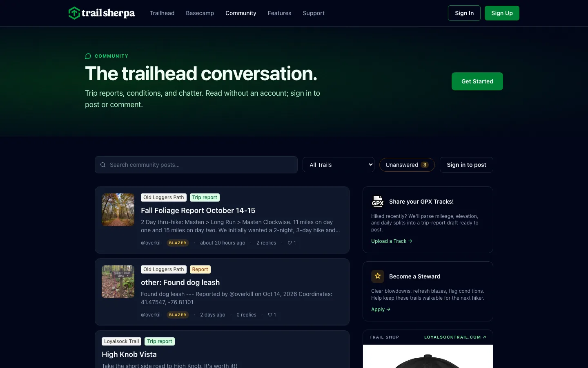Click Old Loggers Path tag on dog leash post
The image size is (588, 368).
pos(164,269)
